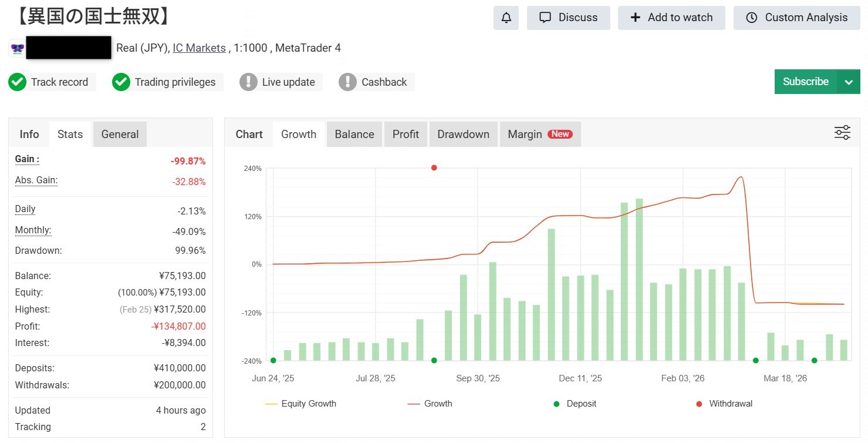Toggle Equity Growth legend series
868x443 pixels.
pos(300,404)
